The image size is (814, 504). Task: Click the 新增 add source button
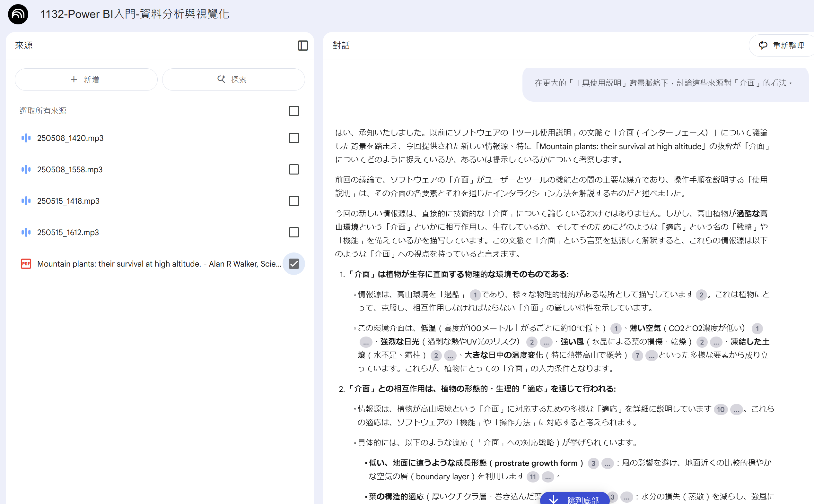pyautogui.click(x=86, y=79)
